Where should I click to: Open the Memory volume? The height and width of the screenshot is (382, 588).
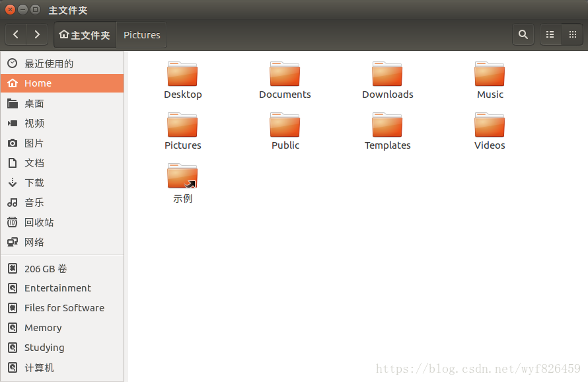coord(62,328)
